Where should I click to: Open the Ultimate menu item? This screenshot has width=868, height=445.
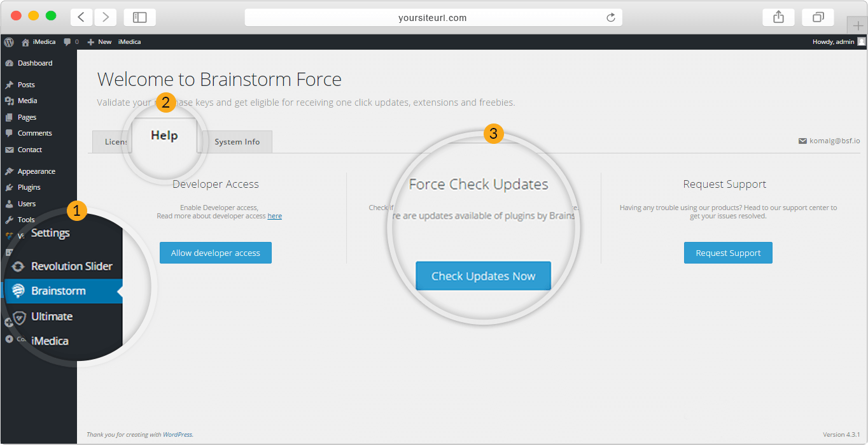tap(52, 316)
